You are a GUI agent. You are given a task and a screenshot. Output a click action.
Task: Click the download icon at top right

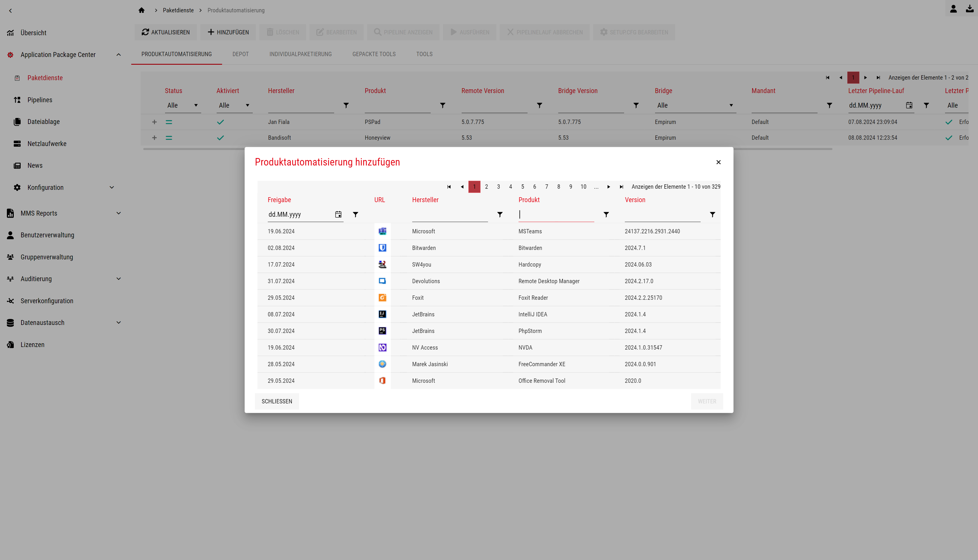tap(970, 9)
